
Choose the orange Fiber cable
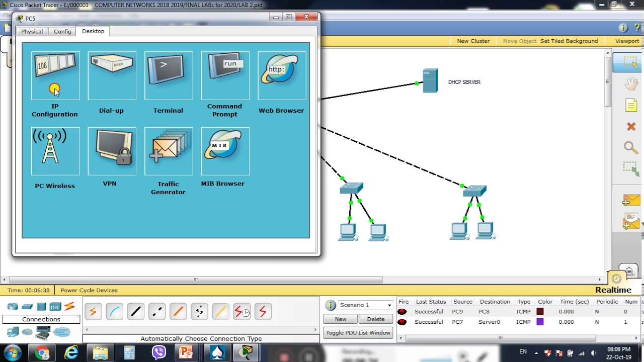tap(178, 312)
